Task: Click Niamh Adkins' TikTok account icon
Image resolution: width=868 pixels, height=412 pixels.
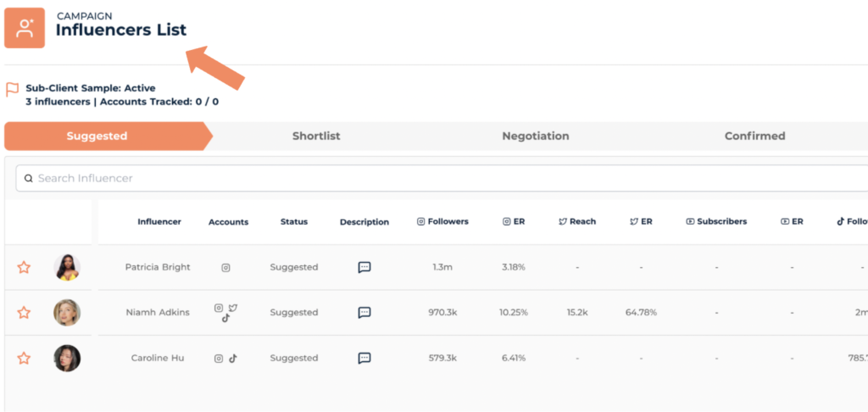Action: pos(225,319)
